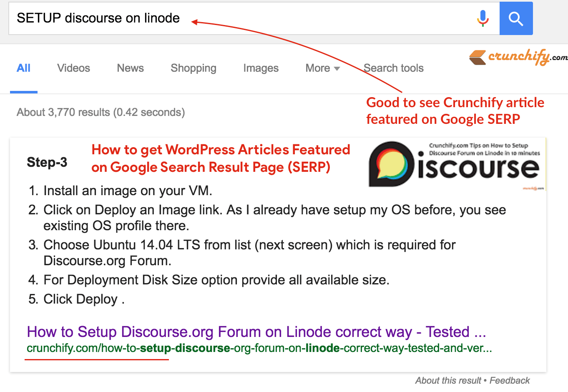Screen dimensions: 568x392
Task: Click list item Choose Ubuntu 14.04 LTS
Action: [x=249, y=253]
